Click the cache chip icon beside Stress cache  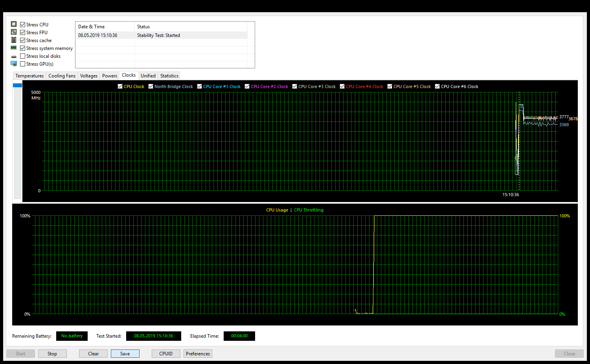point(14,40)
